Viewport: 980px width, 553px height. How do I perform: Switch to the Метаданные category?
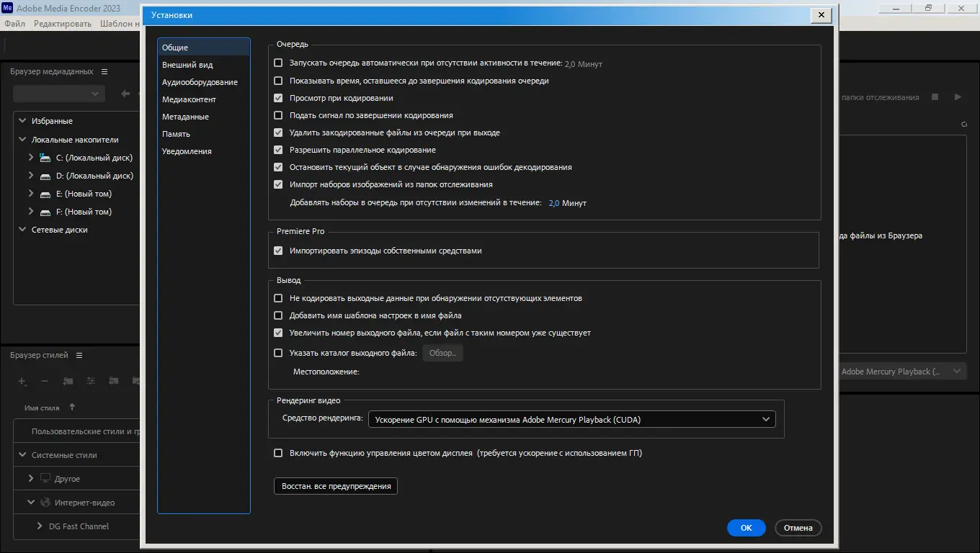[x=204, y=117]
